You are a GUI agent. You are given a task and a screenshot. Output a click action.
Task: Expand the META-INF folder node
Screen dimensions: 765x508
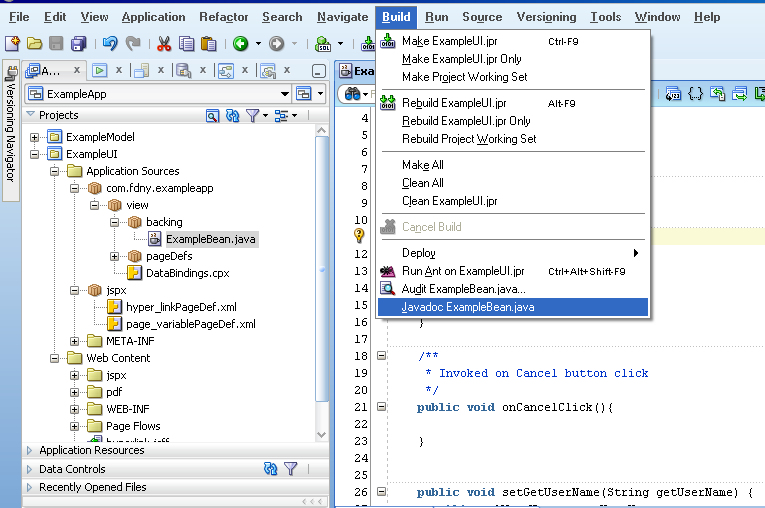(74, 341)
